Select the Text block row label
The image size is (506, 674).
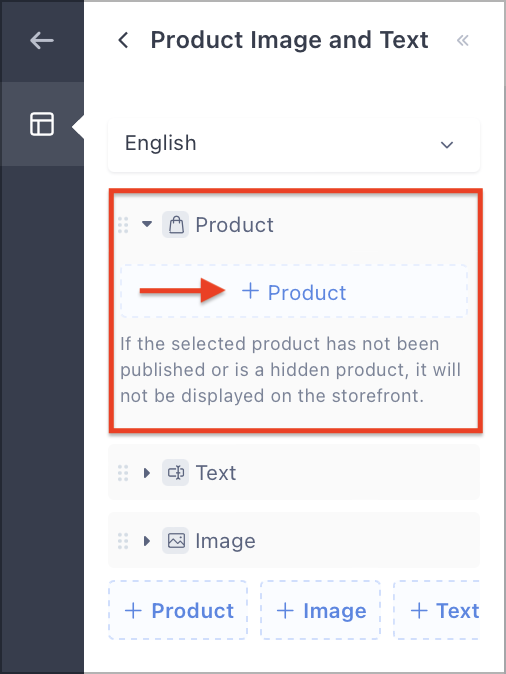(216, 473)
